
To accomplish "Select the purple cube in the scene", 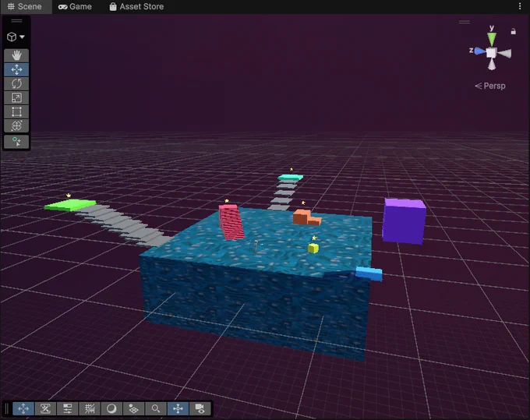I will [404, 221].
